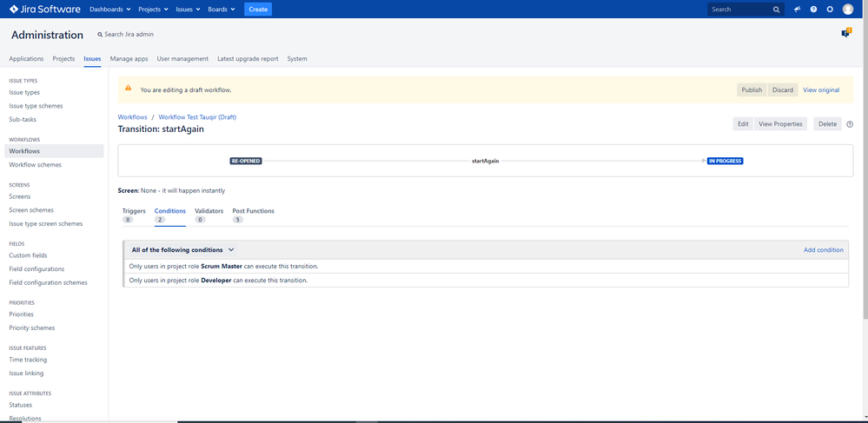Open the settings gear menu
Screen dimensions: 868x423
click(x=830, y=10)
